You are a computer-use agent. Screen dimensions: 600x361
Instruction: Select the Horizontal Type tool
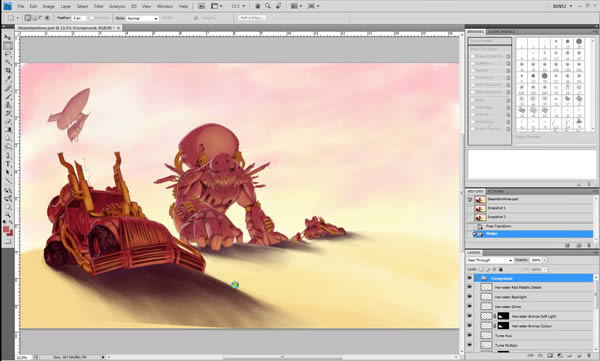[7, 164]
